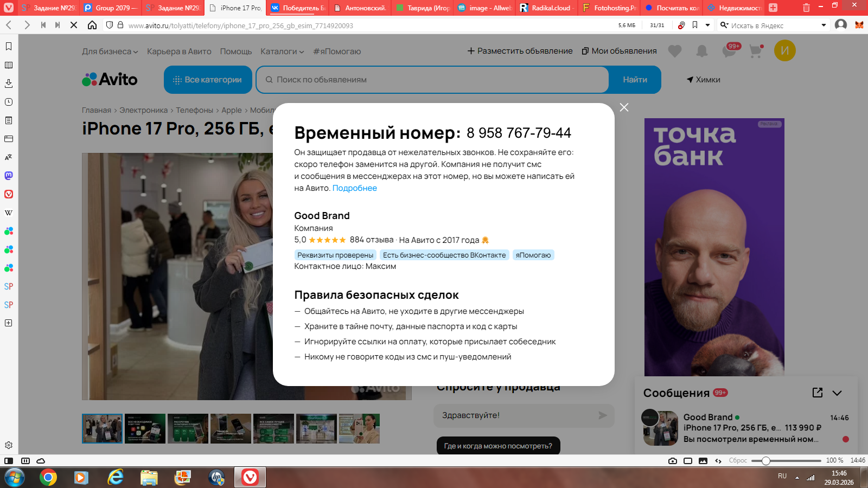Open the Translate side panel
The image size is (868, 488).
(9, 157)
